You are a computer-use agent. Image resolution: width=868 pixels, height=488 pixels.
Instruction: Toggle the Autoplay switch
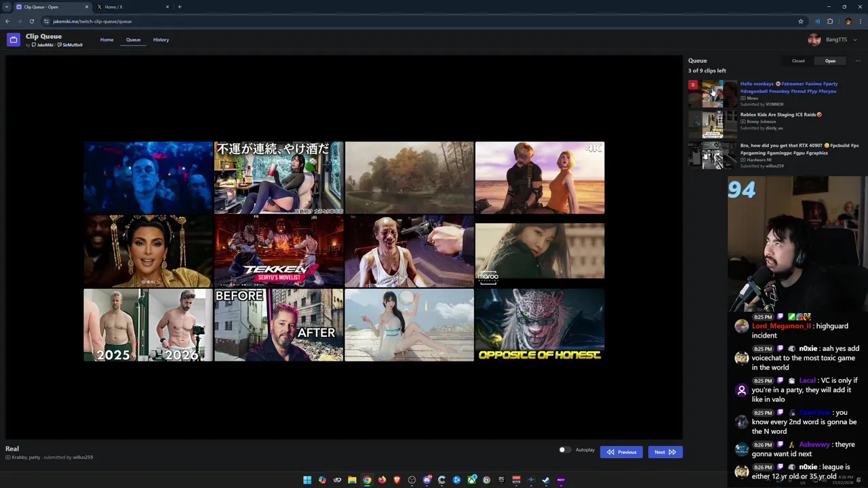pos(564,450)
